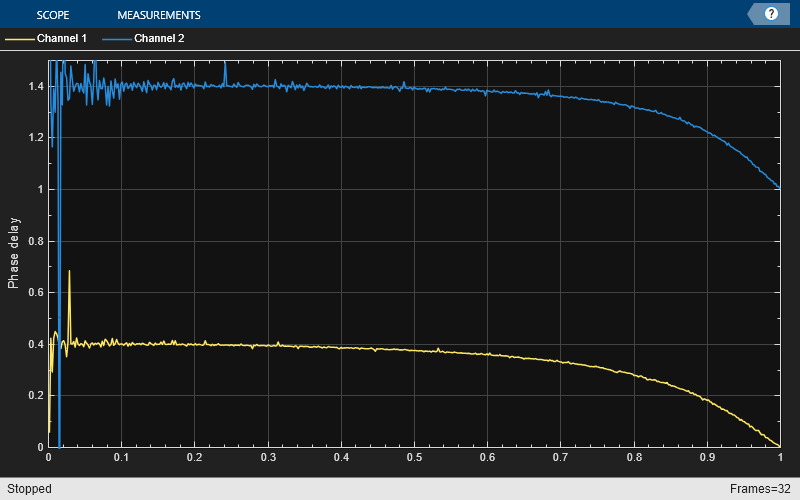Click the blue Channel 2 legend line
The height and width of the screenshot is (500, 800).
(x=117, y=39)
